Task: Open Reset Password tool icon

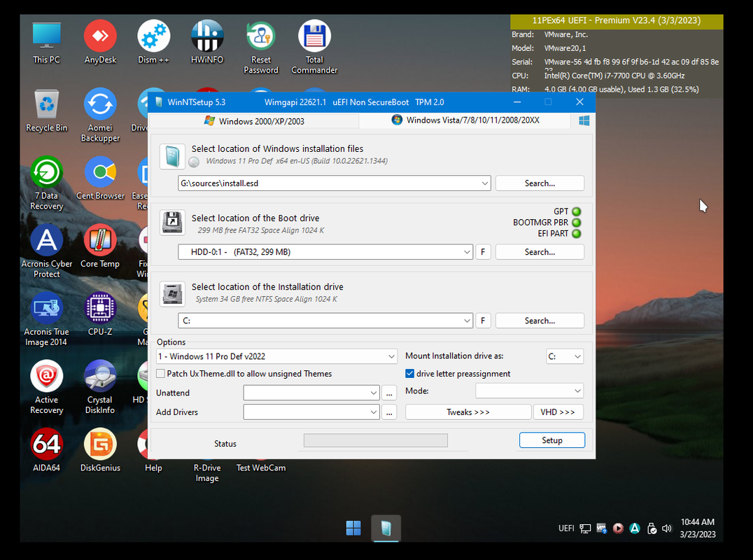Action: tap(261, 48)
